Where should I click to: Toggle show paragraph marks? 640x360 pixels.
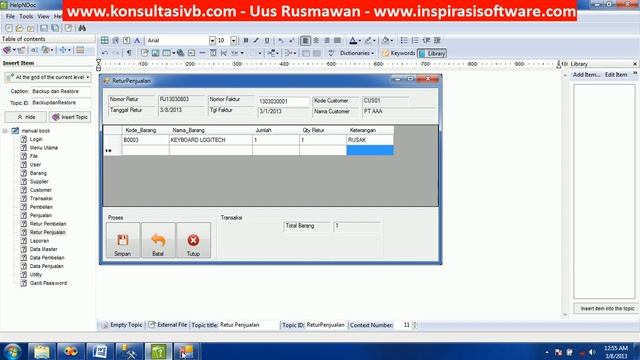[x=129, y=53]
